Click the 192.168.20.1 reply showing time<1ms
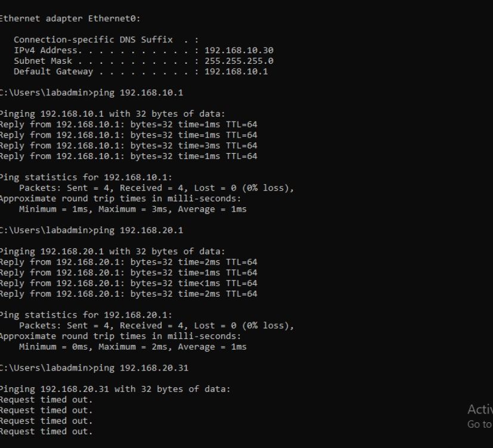The image size is (493, 448). pos(128,283)
